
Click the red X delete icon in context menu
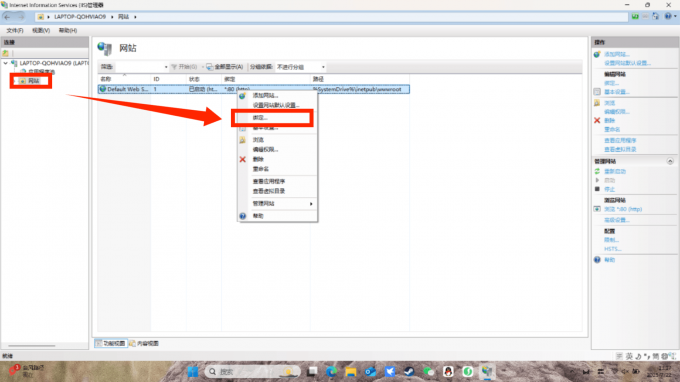coord(242,160)
